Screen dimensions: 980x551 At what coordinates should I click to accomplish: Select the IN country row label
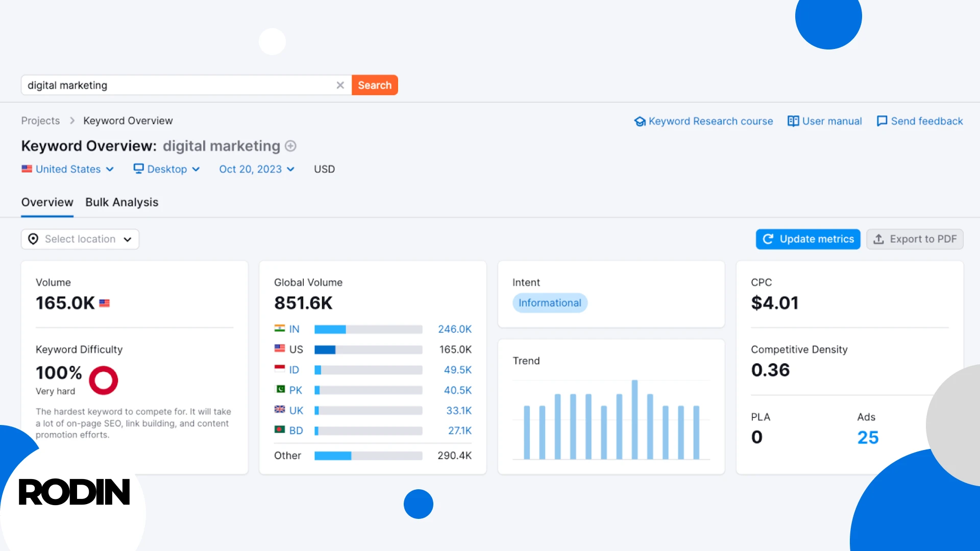click(294, 330)
